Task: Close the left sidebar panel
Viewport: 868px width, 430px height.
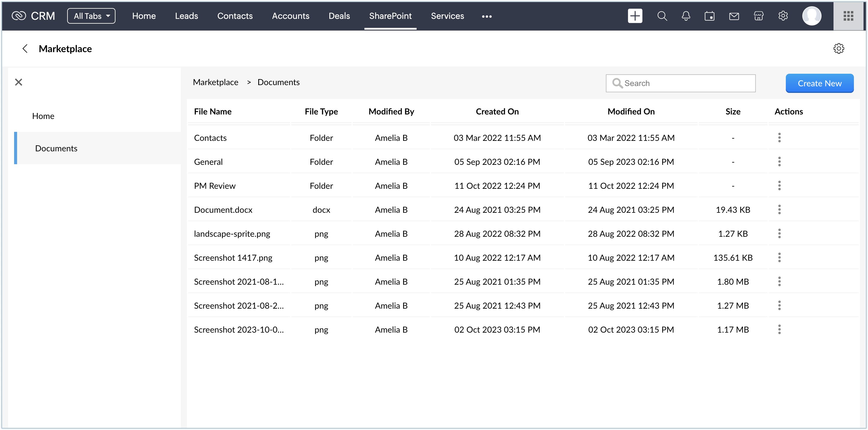Action: tap(19, 82)
